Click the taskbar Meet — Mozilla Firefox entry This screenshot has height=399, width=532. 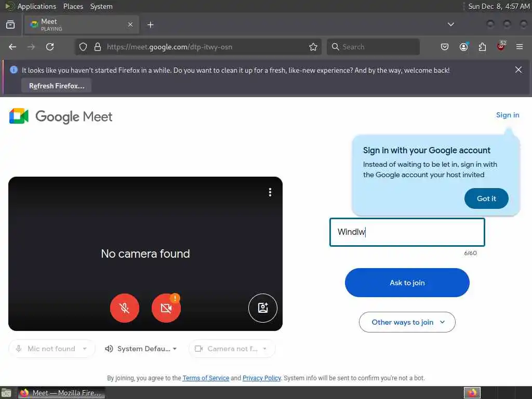(61, 393)
